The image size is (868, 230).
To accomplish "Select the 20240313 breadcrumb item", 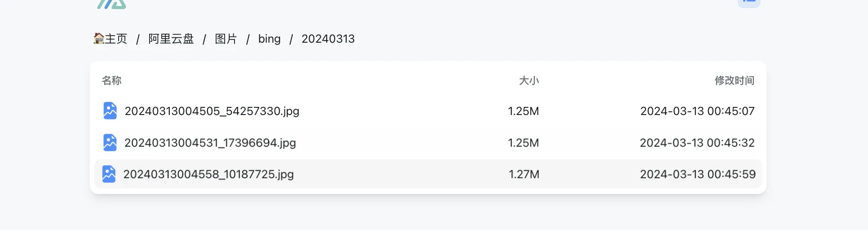I will point(328,39).
